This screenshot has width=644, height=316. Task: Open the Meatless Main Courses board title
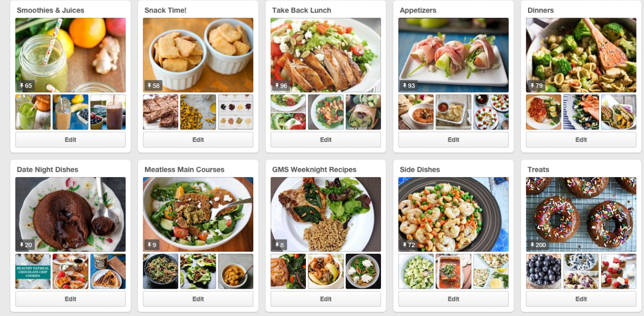pos(184,170)
